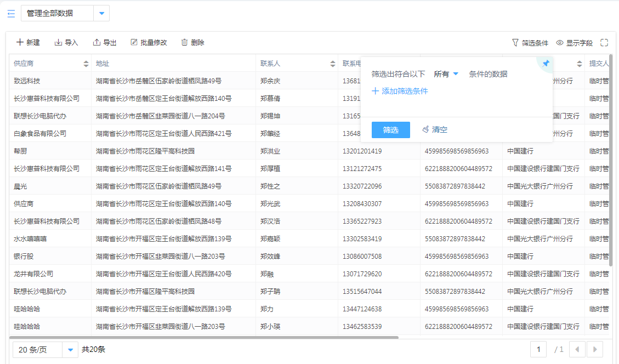Image resolution: width=619 pixels, height=364 pixels.
Task: Sort by 供应商 column
Action: tap(86, 64)
